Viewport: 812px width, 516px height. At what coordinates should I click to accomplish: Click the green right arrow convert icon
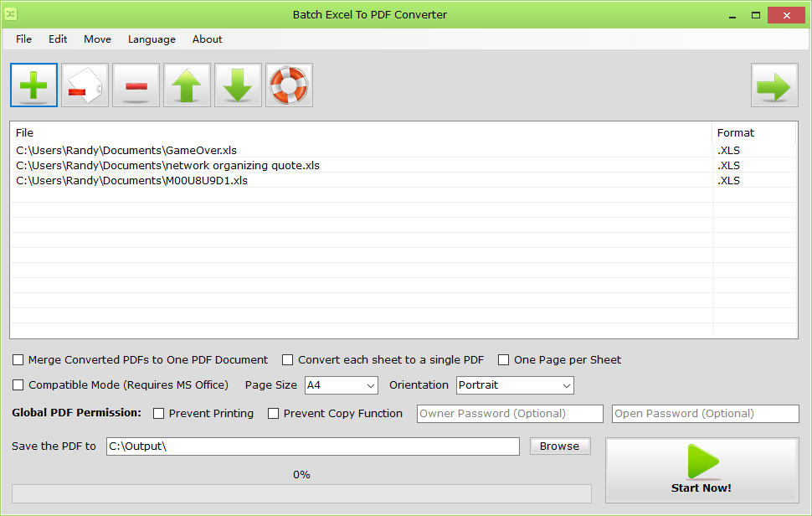774,85
